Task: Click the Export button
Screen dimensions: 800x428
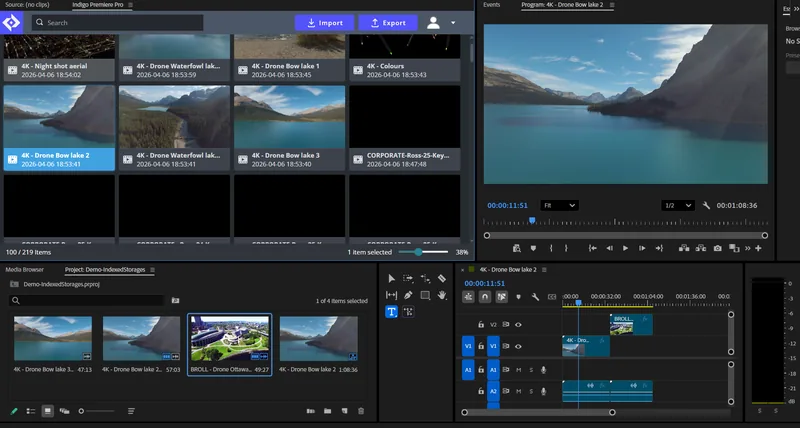Action: (388, 22)
